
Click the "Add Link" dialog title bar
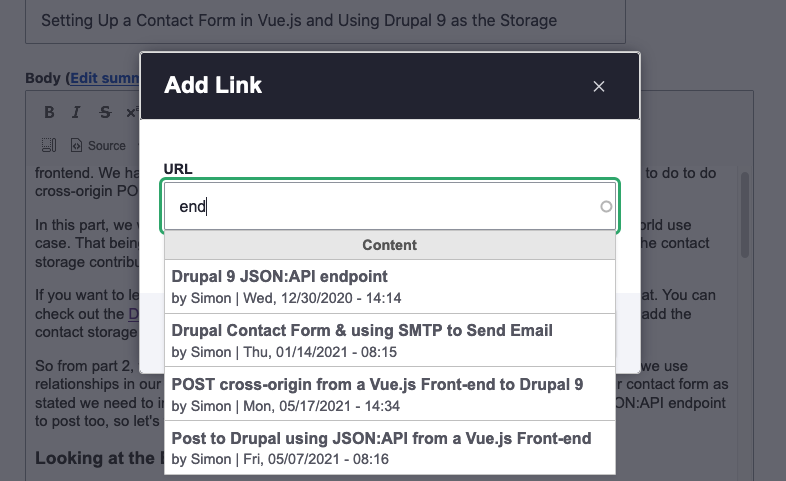[389, 86]
